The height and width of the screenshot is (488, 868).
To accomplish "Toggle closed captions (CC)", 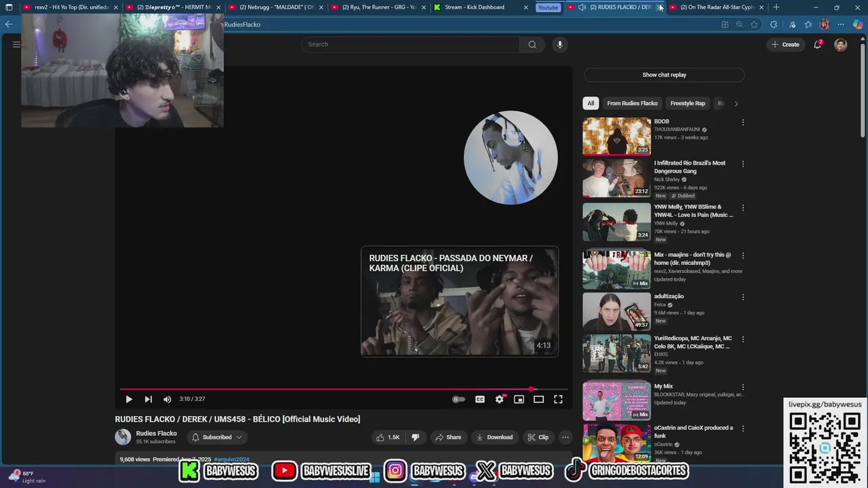I will coord(480,399).
